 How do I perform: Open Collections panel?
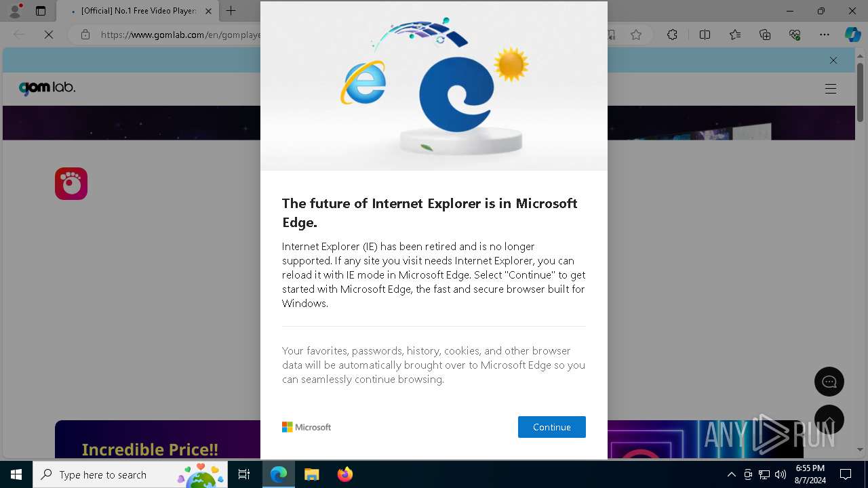(x=765, y=35)
